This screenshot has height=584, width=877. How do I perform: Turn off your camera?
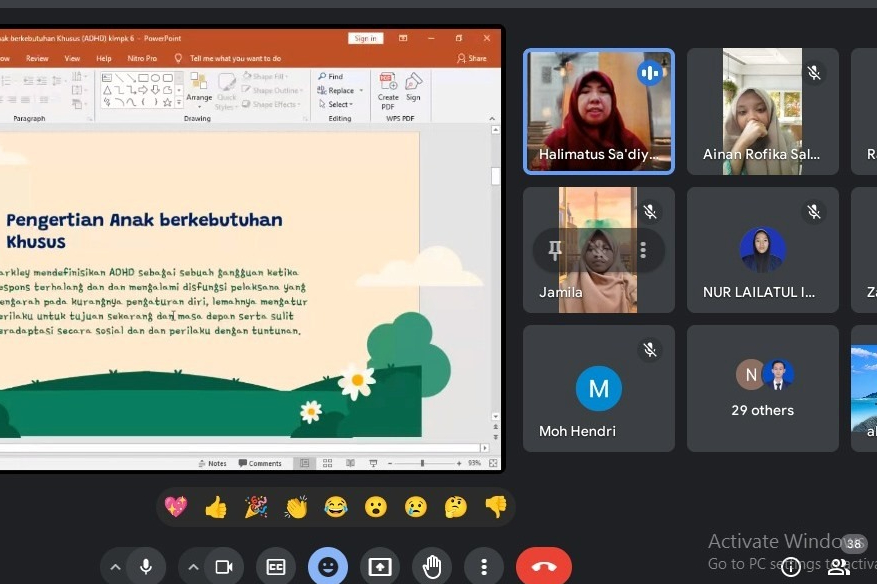(225, 565)
